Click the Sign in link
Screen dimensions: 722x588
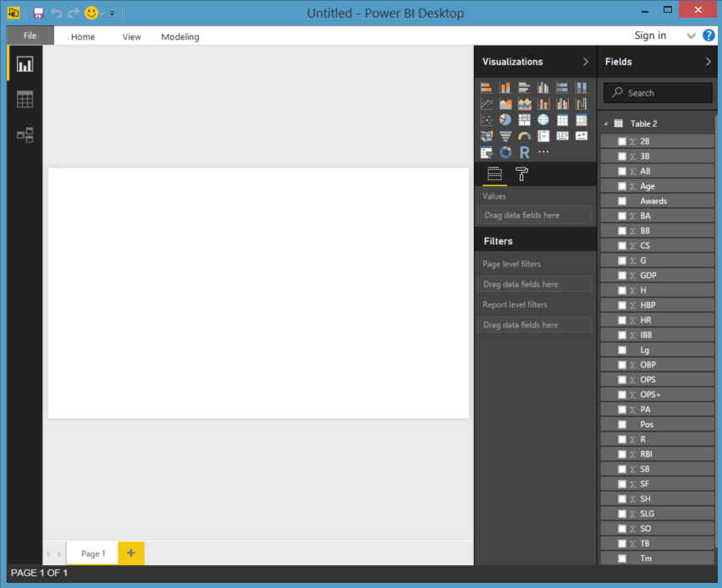[x=650, y=36]
